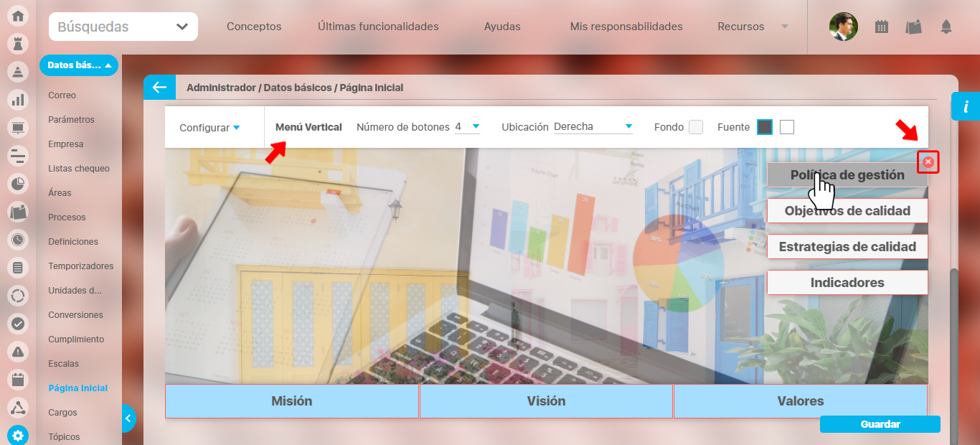Click the calendar icon in top bar
Image resolution: width=980 pixels, height=445 pixels.
click(882, 27)
